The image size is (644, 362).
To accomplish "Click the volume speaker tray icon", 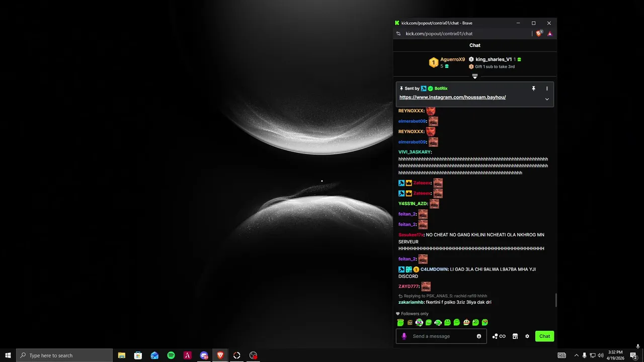I will (601, 355).
